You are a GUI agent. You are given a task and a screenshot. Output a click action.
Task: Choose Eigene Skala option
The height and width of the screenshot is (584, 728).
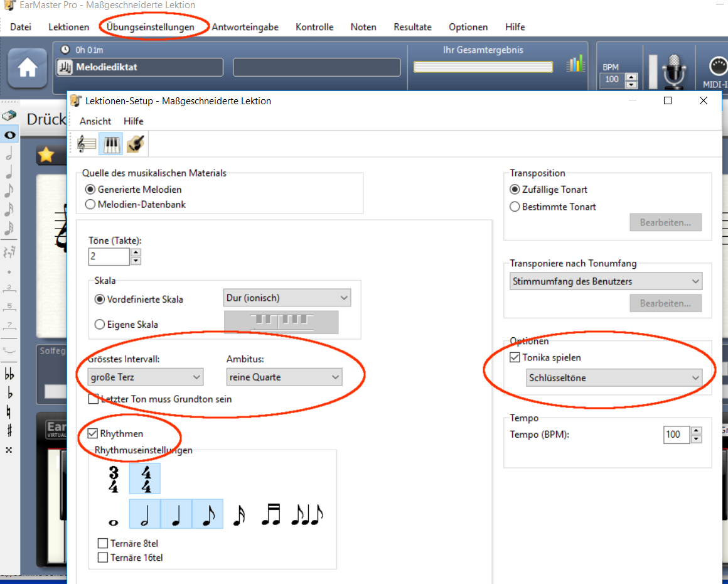coord(99,324)
